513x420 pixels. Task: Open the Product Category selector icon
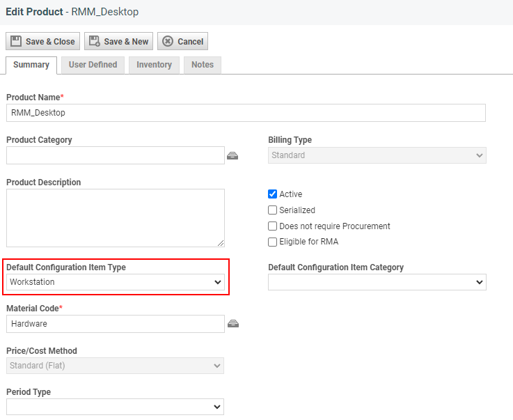232,155
